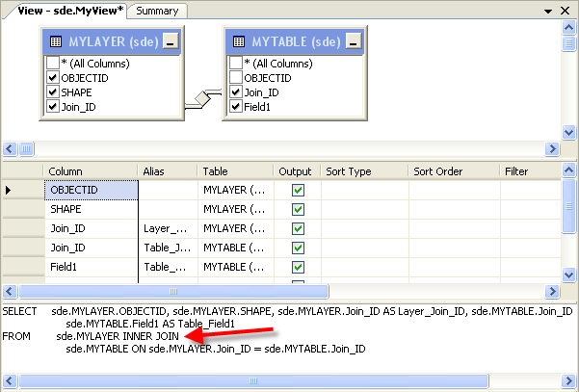This screenshot has height=392, width=579.
Task: Click the row selector arrow beside OBJECTID
Action: point(8,190)
